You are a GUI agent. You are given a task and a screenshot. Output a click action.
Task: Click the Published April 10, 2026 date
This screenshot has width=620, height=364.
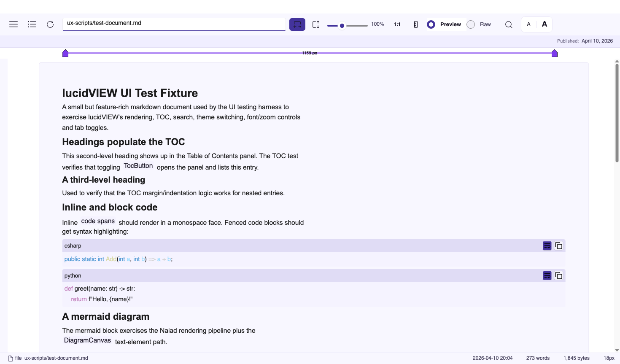pyautogui.click(x=597, y=41)
